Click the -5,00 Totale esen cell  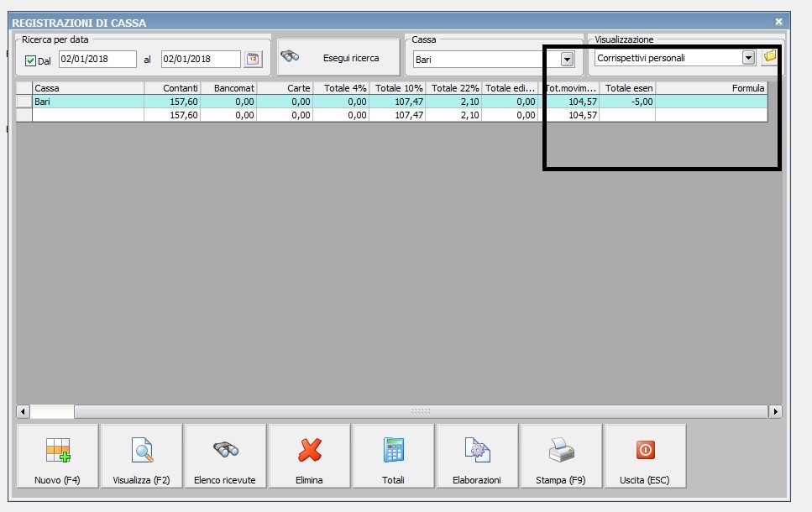(627, 102)
